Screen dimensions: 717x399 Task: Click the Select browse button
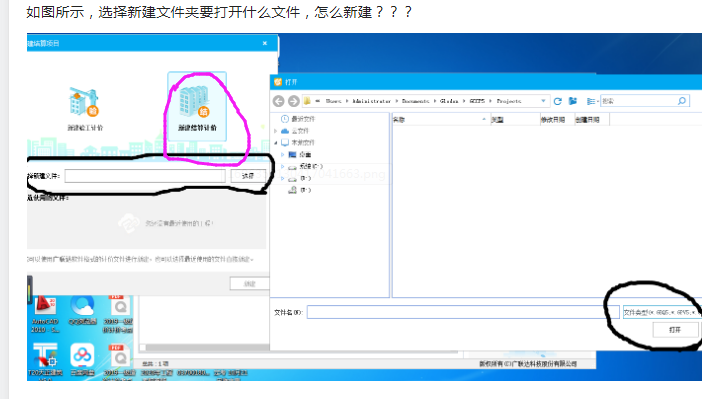point(248,176)
